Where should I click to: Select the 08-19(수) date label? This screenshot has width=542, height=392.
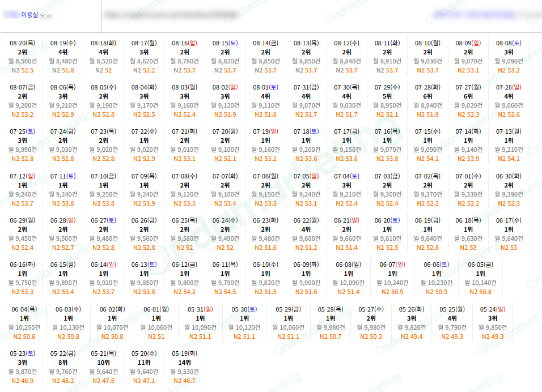click(63, 43)
